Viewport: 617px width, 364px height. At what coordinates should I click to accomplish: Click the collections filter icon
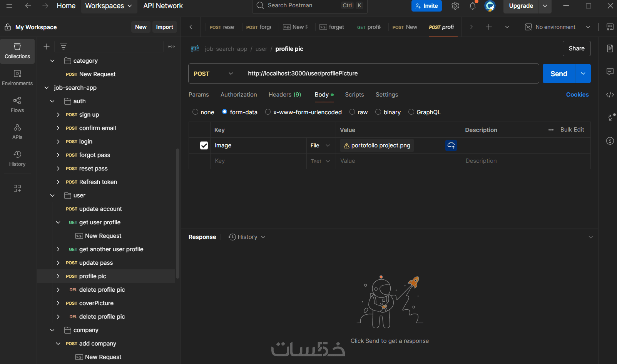[64, 47]
